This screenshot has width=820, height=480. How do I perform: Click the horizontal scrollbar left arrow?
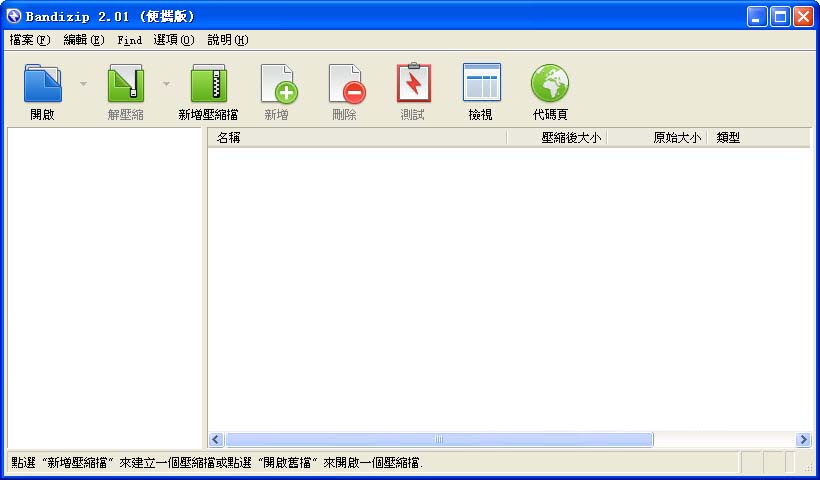point(216,440)
